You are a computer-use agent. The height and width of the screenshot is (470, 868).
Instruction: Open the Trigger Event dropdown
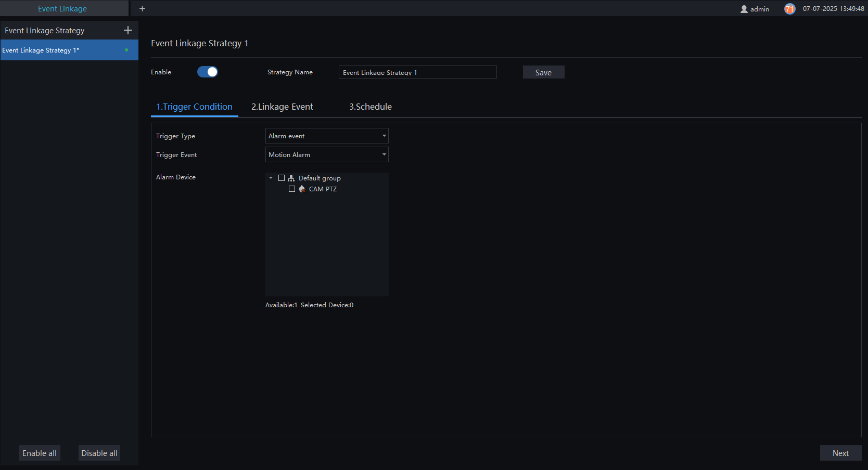tap(327, 154)
